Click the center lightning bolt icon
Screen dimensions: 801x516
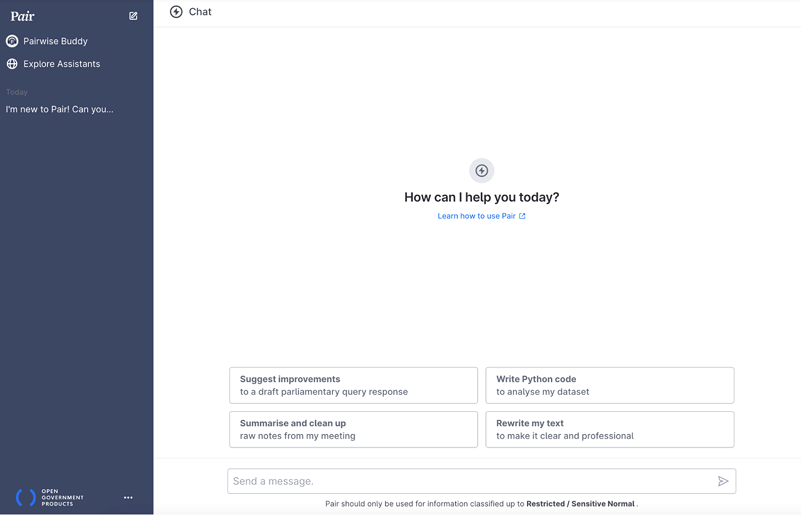click(x=482, y=171)
